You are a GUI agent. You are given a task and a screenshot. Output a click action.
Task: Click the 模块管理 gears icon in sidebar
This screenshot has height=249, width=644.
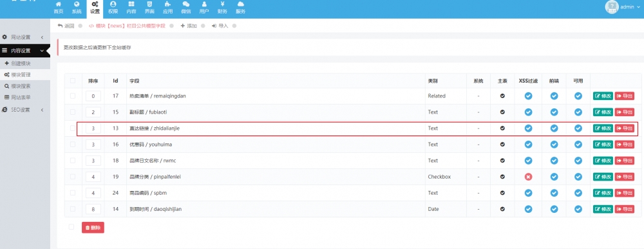(x=7, y=75)
